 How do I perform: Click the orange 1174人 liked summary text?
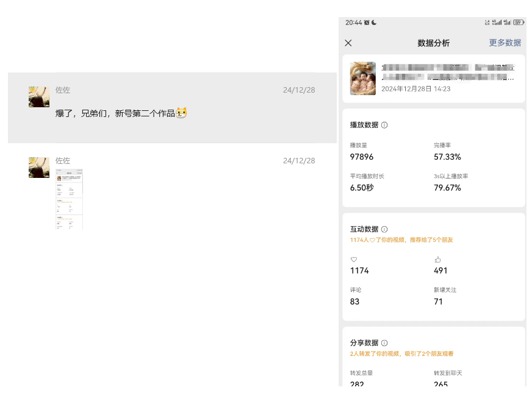(401, 240)
